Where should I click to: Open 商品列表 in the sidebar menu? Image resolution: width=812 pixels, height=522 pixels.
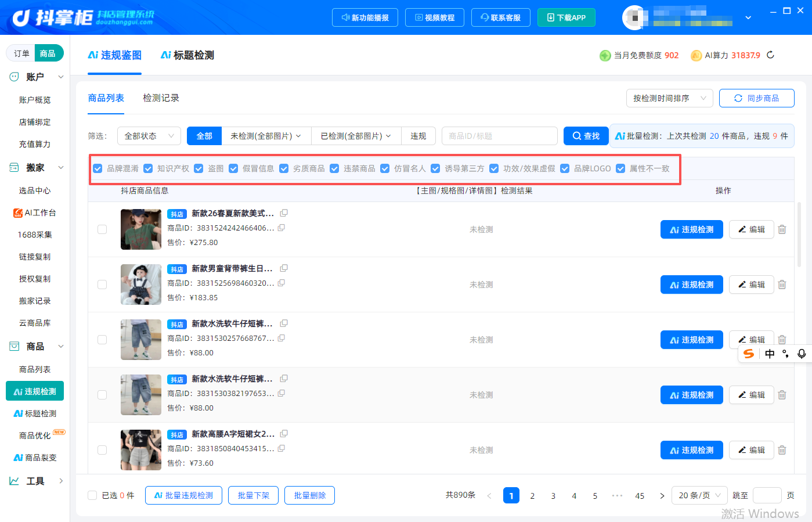click(x=35, y=369)
